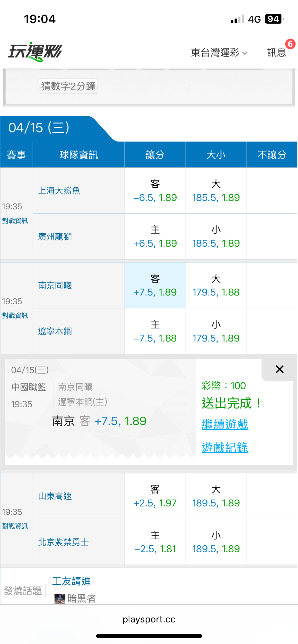The width and height of the screenshot is (298, 644).
Task: Select the 04/15 (三) date tab
Action: [x=39, y=128]
